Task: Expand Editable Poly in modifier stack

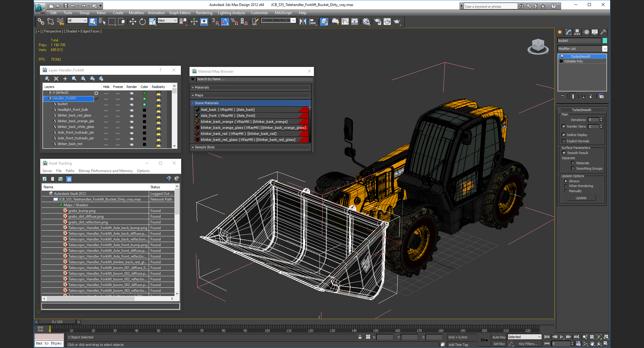Action: click(561, 61)
